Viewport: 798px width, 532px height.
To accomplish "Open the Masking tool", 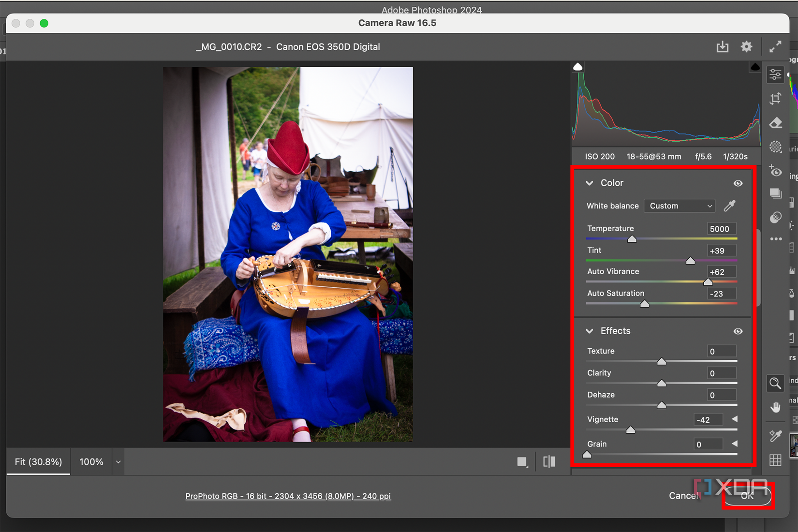I will pos(775,147).
